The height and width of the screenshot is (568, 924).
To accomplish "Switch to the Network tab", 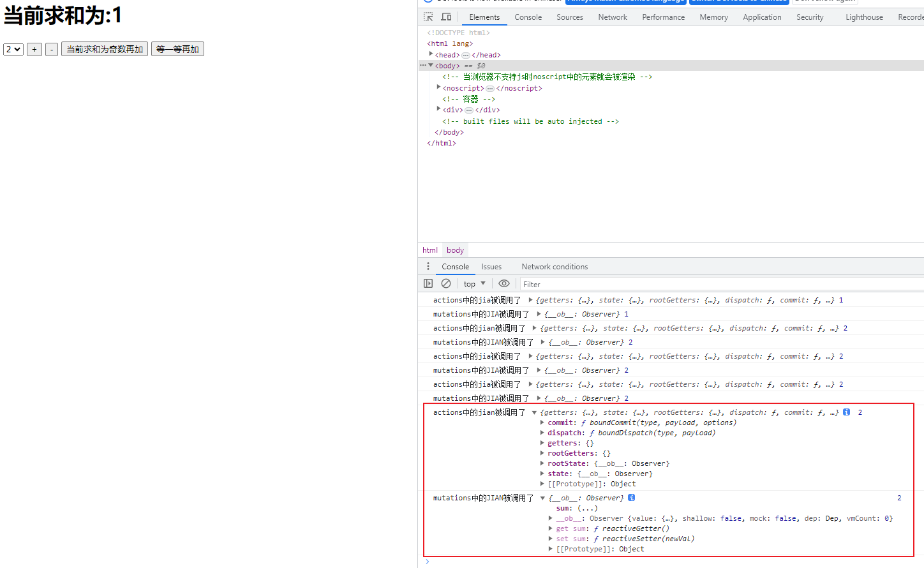I will (612, 17).
